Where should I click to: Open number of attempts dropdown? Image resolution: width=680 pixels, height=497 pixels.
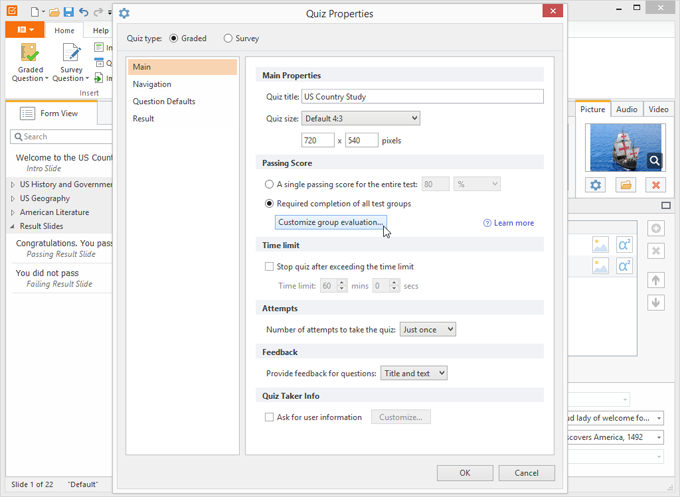click(x=428, y=330)
